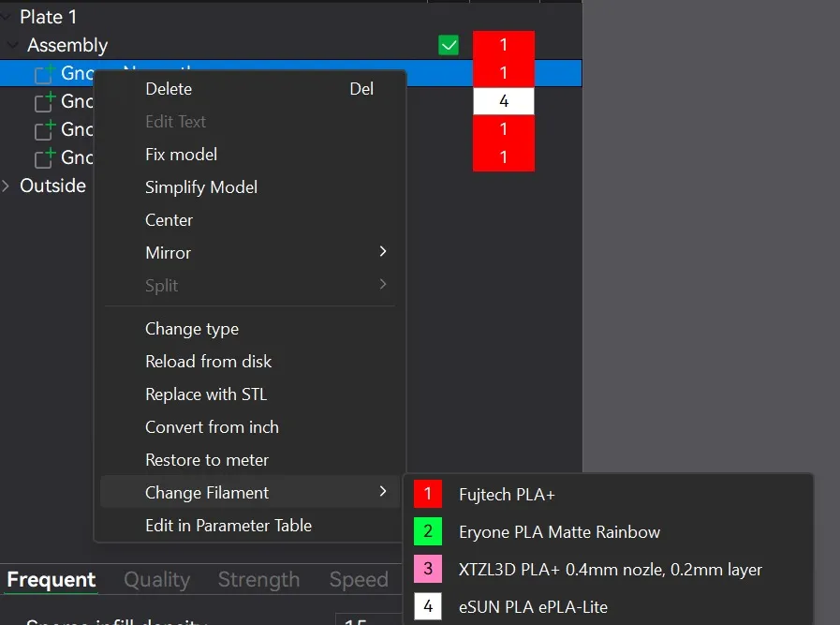Select the white filament 4 icon
Screen dimensions: 840x625
[x=428, y=606]
